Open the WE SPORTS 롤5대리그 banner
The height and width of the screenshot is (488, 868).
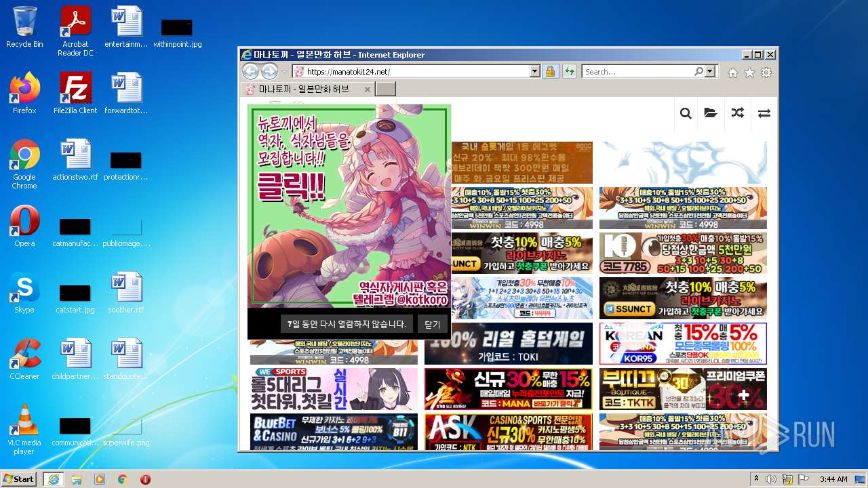[x=334, y=389]
